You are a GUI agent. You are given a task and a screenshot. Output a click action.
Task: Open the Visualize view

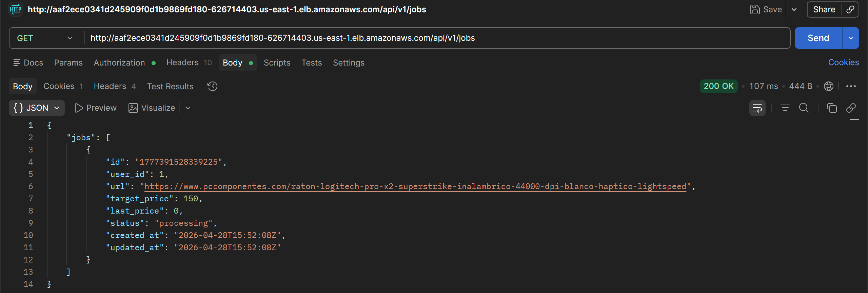point(152,108)
